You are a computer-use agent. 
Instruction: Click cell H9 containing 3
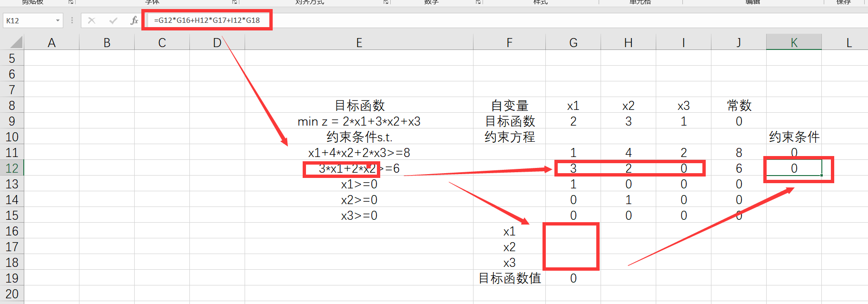629,121
